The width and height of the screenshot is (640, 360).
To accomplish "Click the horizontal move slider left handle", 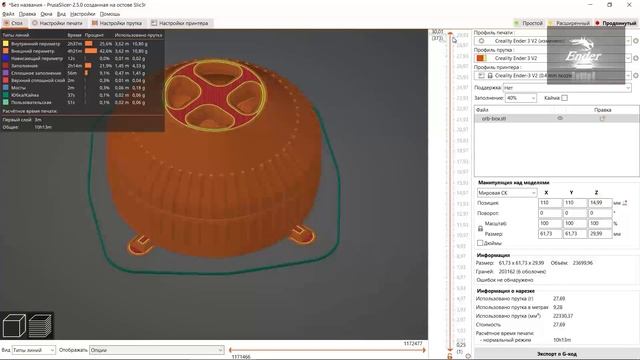I will coord(230,350).
